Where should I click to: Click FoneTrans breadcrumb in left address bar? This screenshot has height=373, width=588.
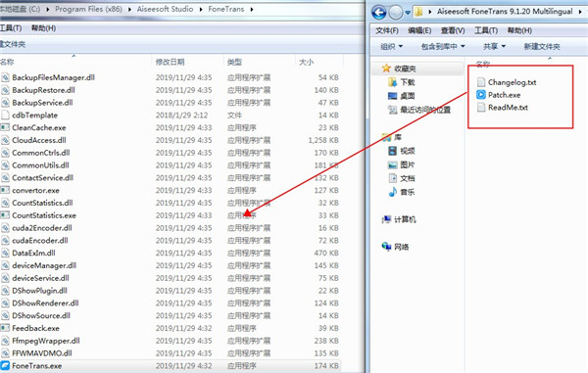click(226, 10)
